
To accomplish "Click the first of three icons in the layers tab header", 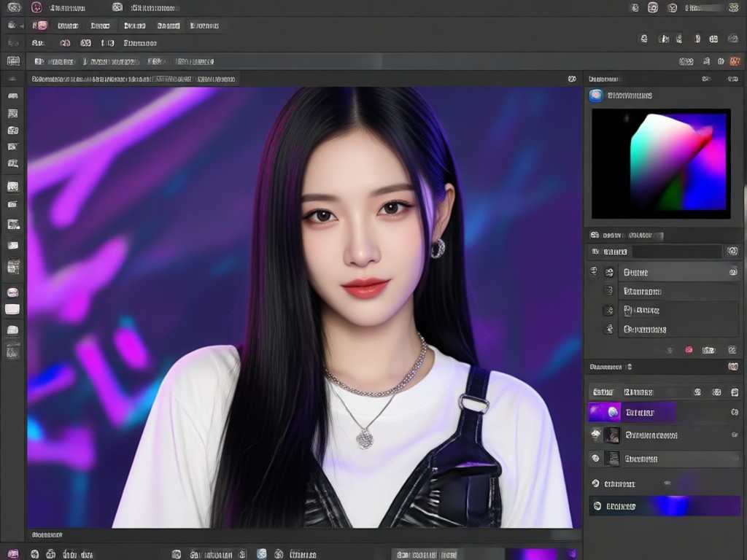I will (x=697, y=392).
